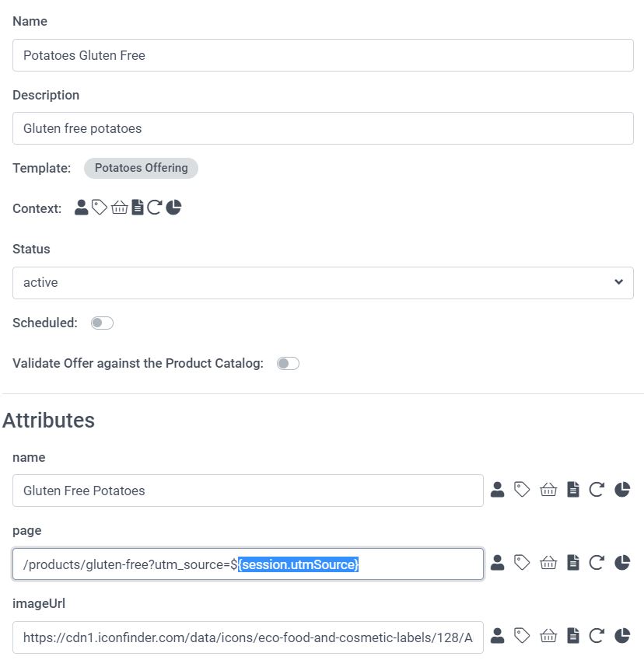The height and width of the screenshot is (667, 644).
Task: Click the pie chart icon in the Context row
Action: coord(173,208)
